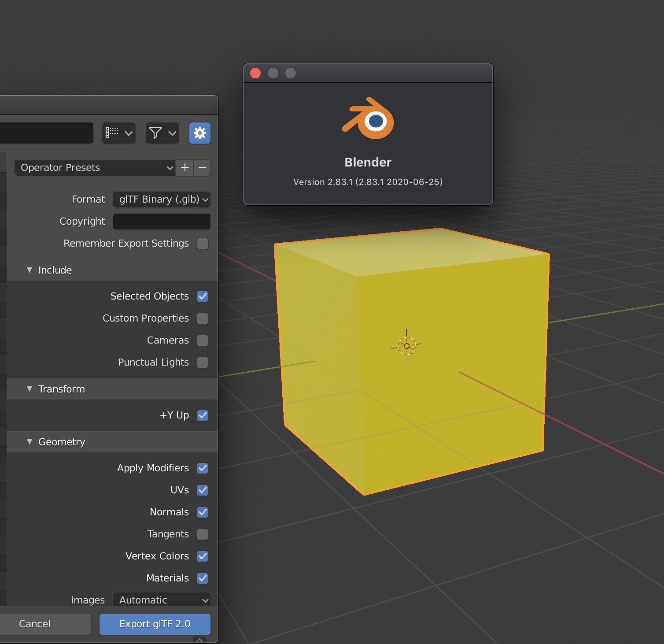
Task: Uncheck the UVs checkbox
Action: 203,490
